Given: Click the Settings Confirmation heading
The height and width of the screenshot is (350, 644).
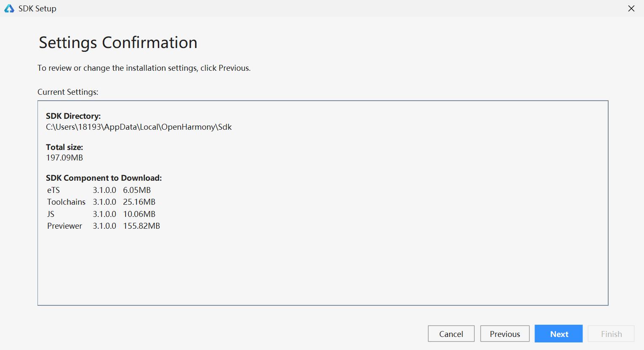Looking at the screenshot, I should pos(118,43).
